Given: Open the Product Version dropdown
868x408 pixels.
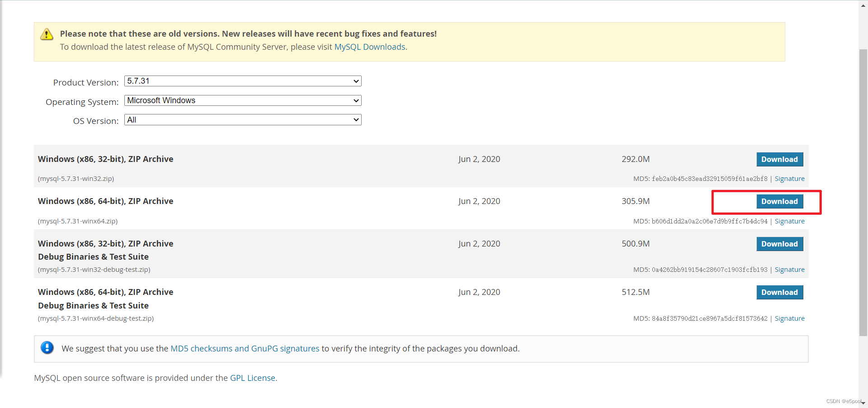Looking at the screenshot, I should [x=243, y=81].
